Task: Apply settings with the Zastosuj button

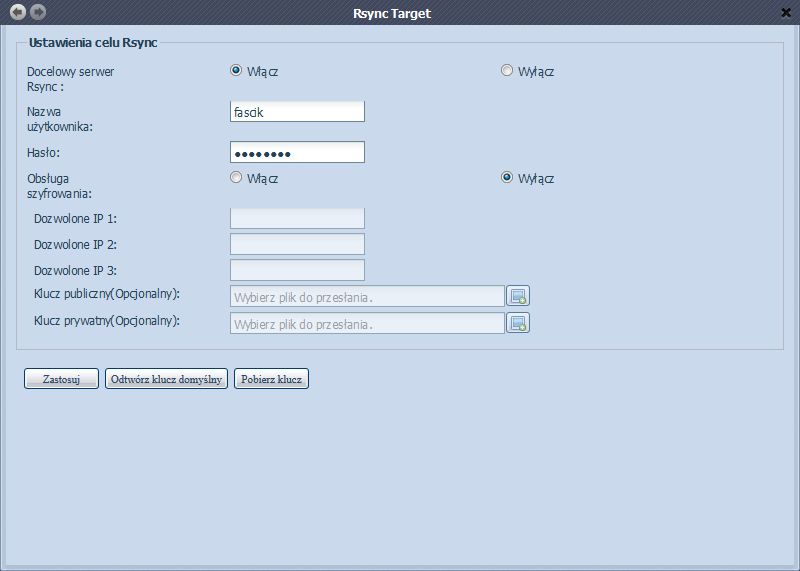Action: click(61, 379)
